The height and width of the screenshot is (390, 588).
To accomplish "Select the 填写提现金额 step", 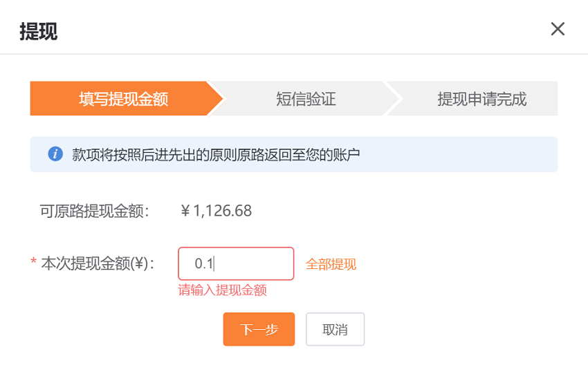I will (123, 99).
